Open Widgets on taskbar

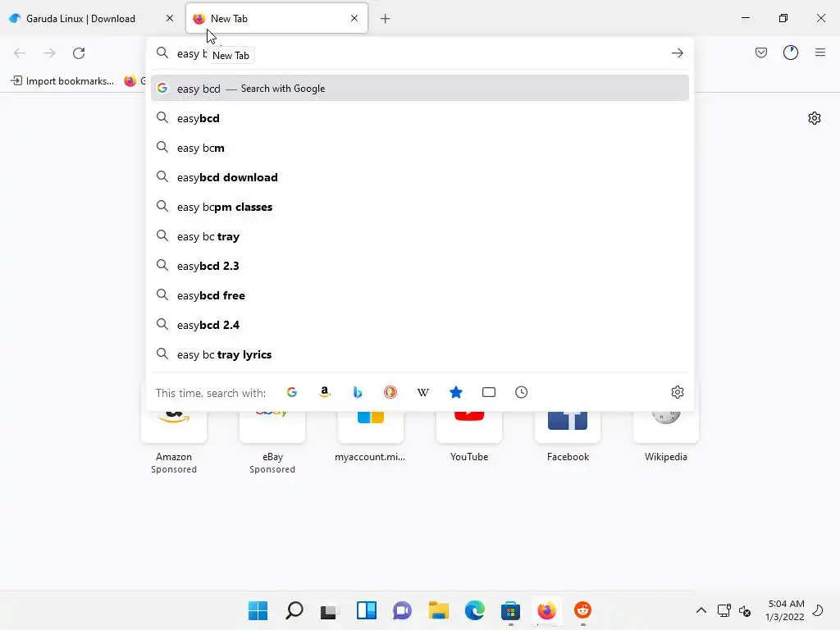tap(367, 610)
